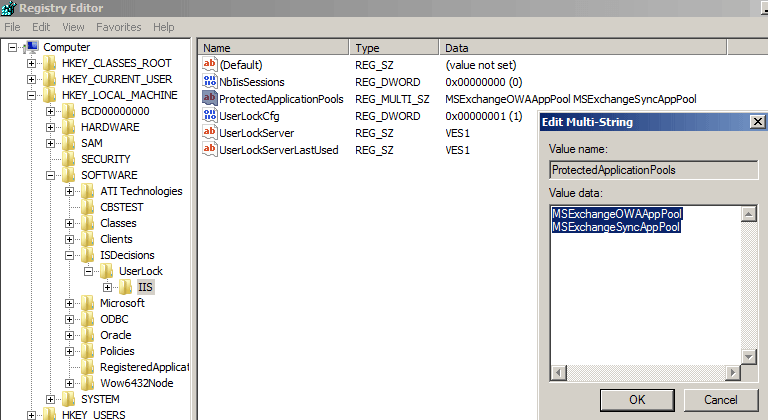Viewport: 768px width, 420px height.
Task: Click the Oracle folder icon
Action: click(x=88, y=335)
